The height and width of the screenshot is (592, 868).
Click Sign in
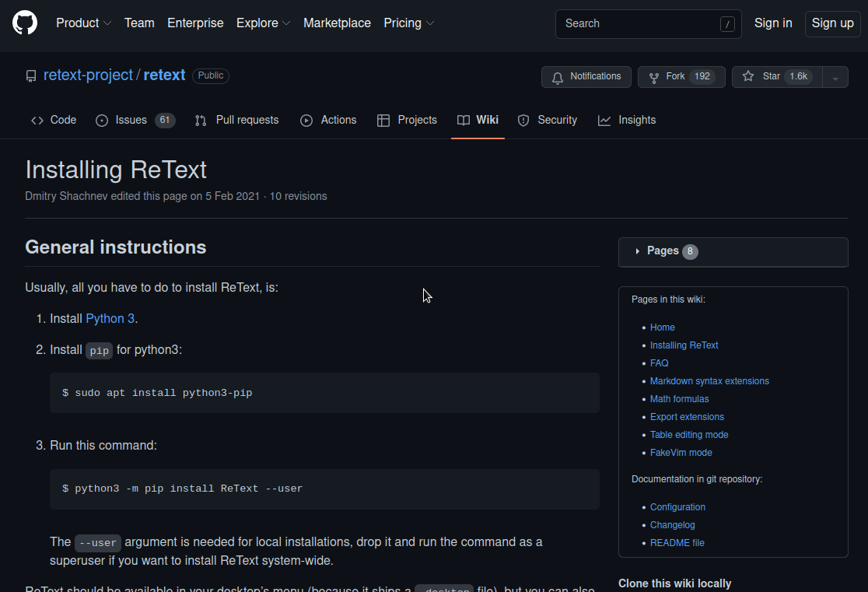pyautogui.click(x=773, y=23)
